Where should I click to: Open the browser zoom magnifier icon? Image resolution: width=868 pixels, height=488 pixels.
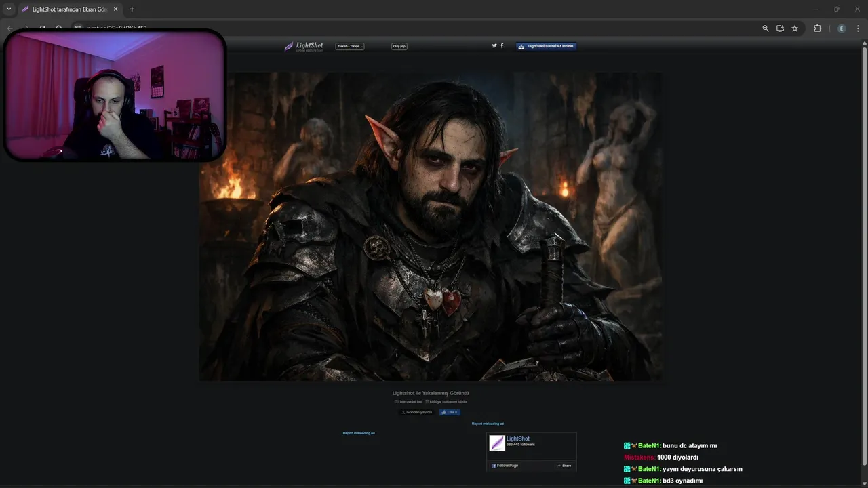click(x=766, y=28)
